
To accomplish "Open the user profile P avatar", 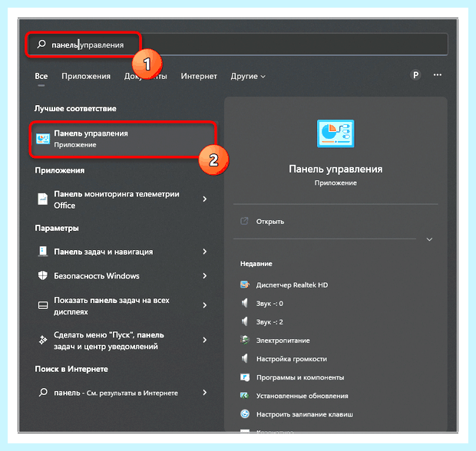I will 415,75.
